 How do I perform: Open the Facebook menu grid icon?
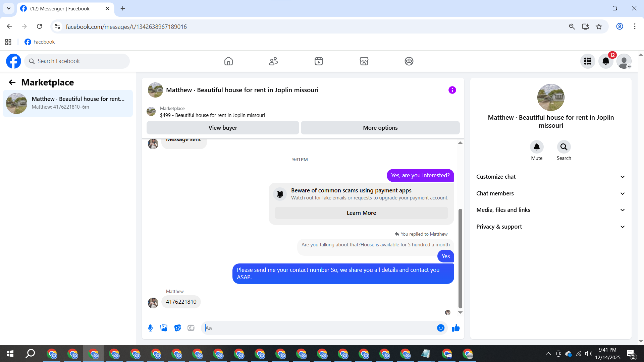point(587,61)
